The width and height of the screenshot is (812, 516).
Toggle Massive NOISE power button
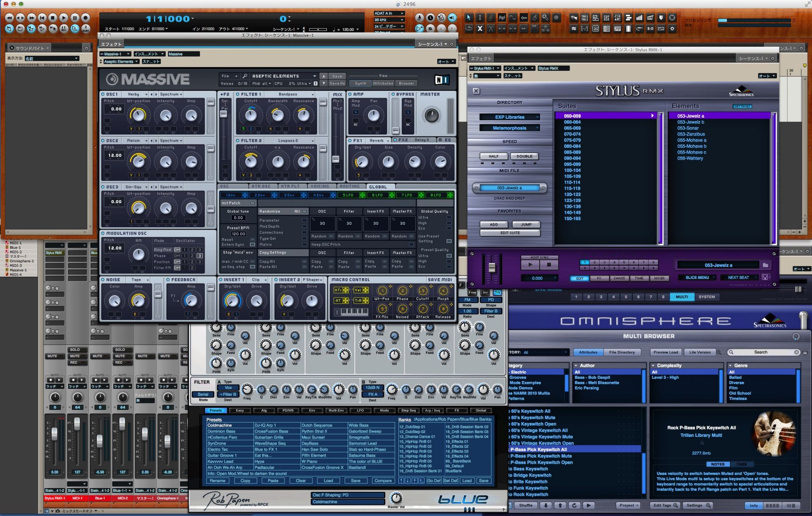point(103,280)
